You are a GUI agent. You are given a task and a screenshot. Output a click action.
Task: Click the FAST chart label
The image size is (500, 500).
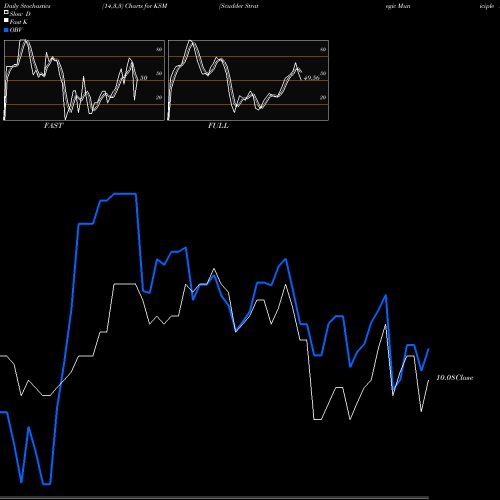point(53,126)
